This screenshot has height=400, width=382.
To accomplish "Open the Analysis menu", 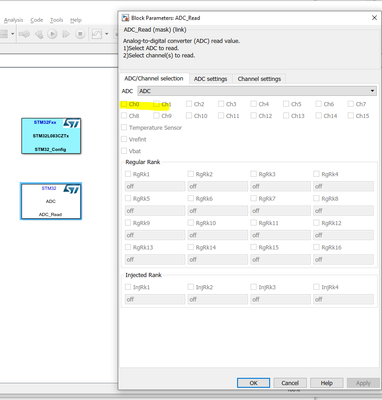I will coord(13,20).
